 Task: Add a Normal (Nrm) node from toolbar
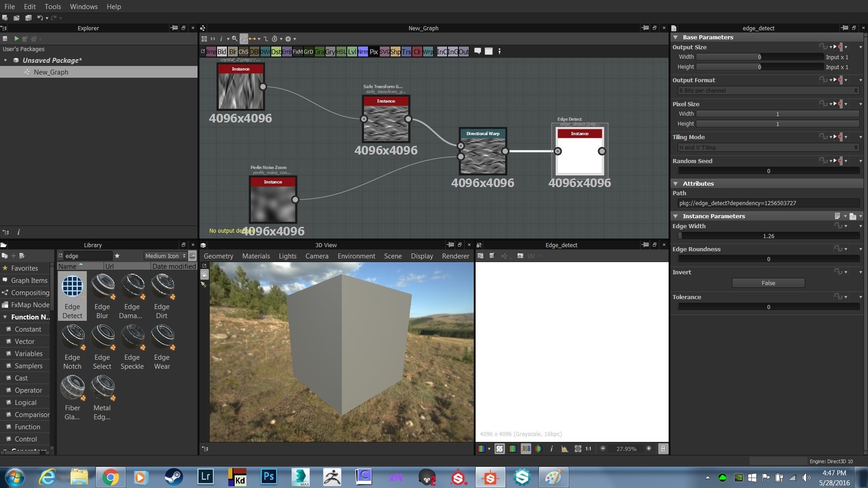click(363, 52)
